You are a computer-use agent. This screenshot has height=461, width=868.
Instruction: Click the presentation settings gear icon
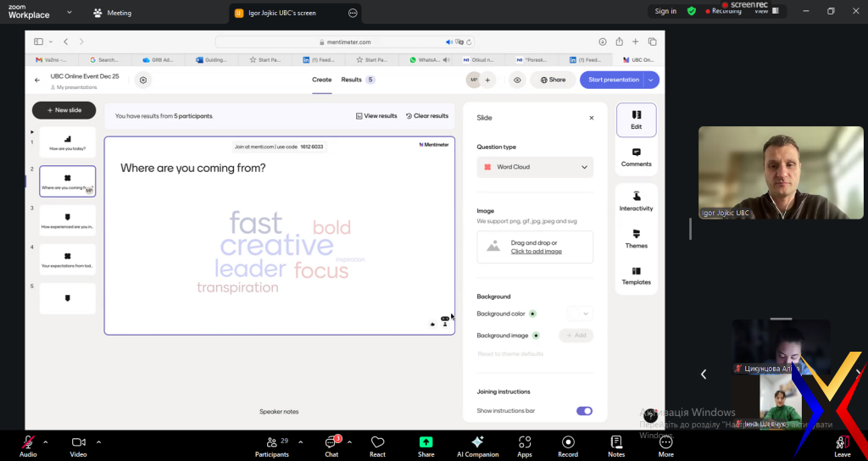[143, 80]
